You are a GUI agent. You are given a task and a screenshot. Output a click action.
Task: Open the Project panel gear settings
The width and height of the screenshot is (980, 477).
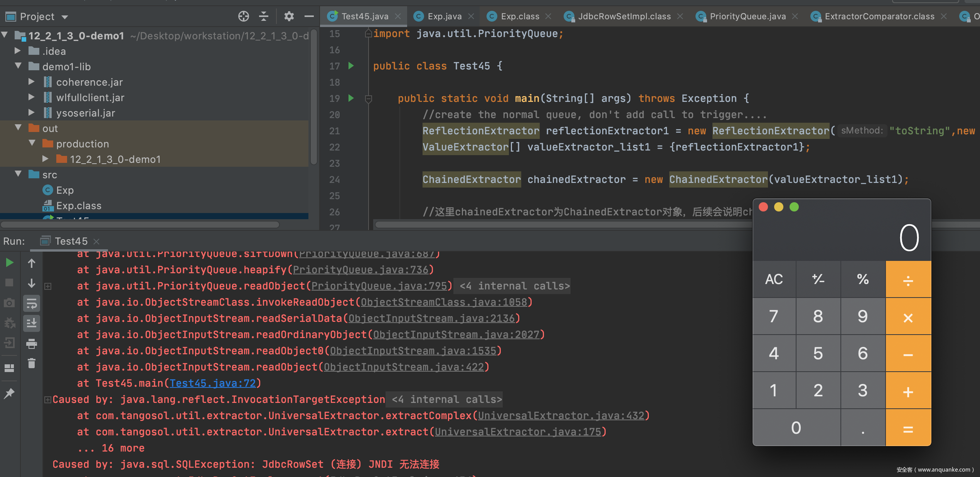289,16
